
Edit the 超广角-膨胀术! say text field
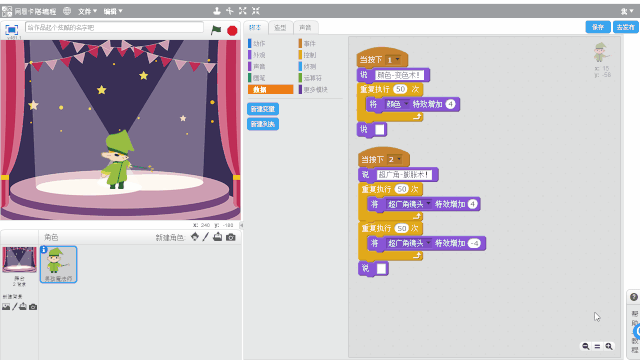[x=403, y=175]
